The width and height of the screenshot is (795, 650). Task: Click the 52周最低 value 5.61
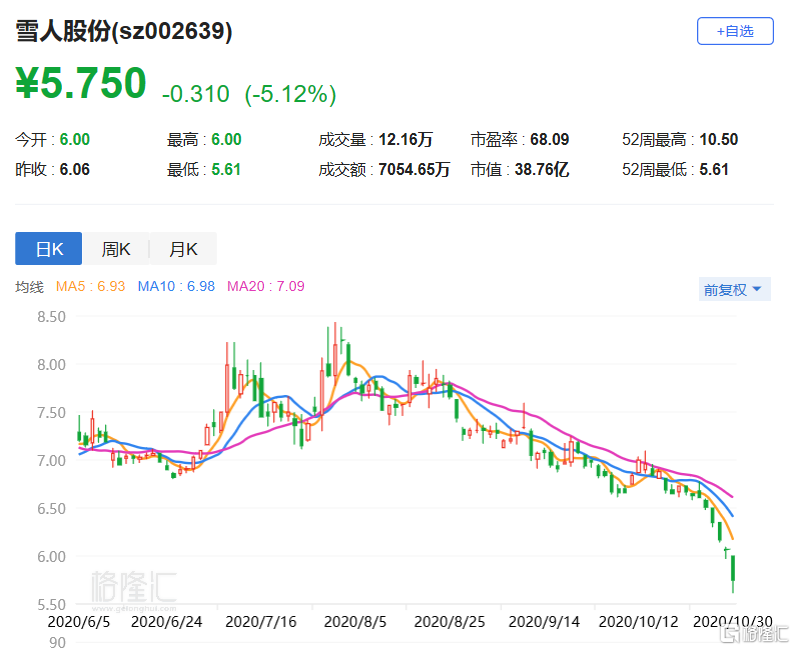714,169
